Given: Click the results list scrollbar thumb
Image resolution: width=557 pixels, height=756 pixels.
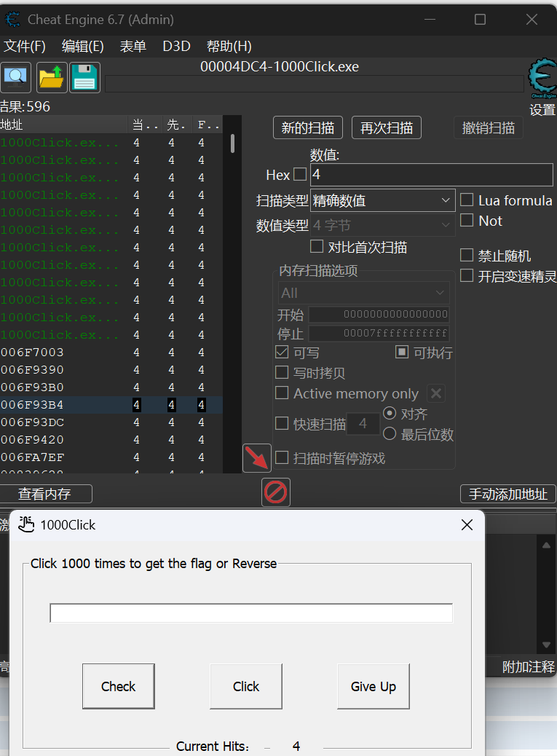Looking at the screenshot, I should [233, 143].
